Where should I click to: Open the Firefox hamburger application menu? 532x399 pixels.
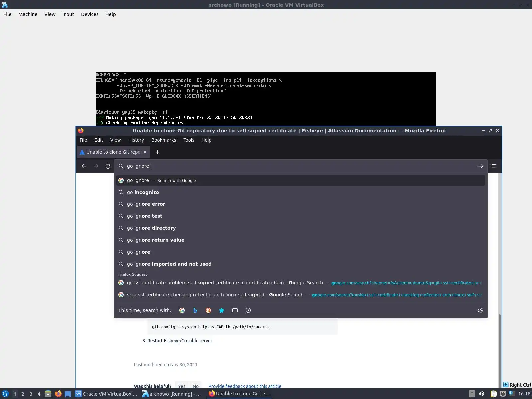[494, 166]
